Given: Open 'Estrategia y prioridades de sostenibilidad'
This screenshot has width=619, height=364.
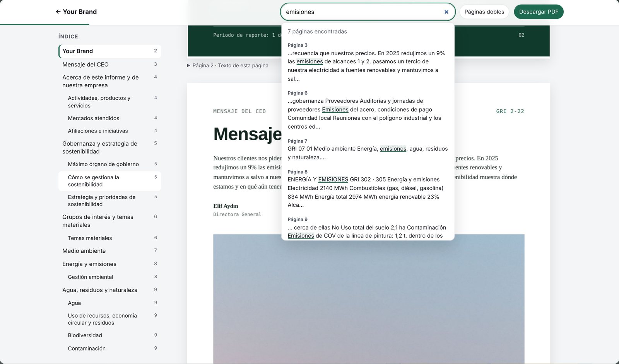Looking at the screenshot, I should point(109,201).
